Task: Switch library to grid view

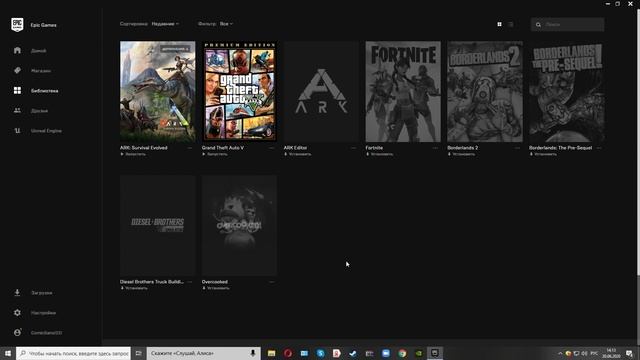Action: [499, 24]
